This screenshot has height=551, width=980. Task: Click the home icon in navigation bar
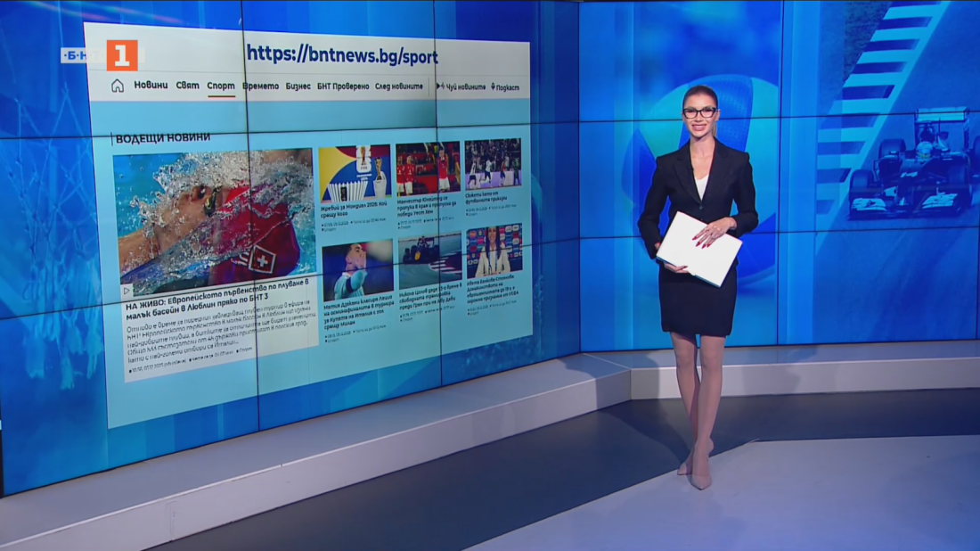pos(118,86)
